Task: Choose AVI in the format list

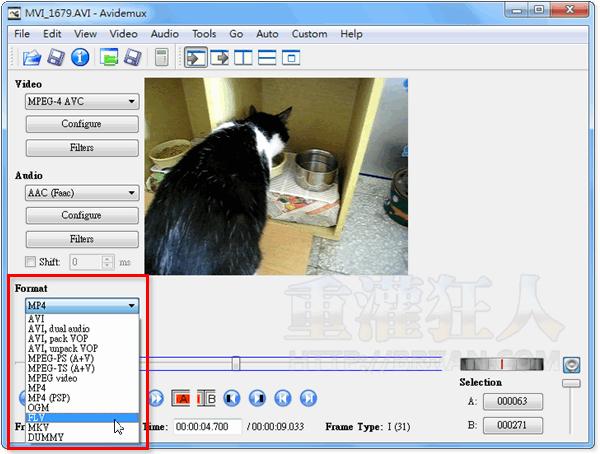Action: pos(82,318)
